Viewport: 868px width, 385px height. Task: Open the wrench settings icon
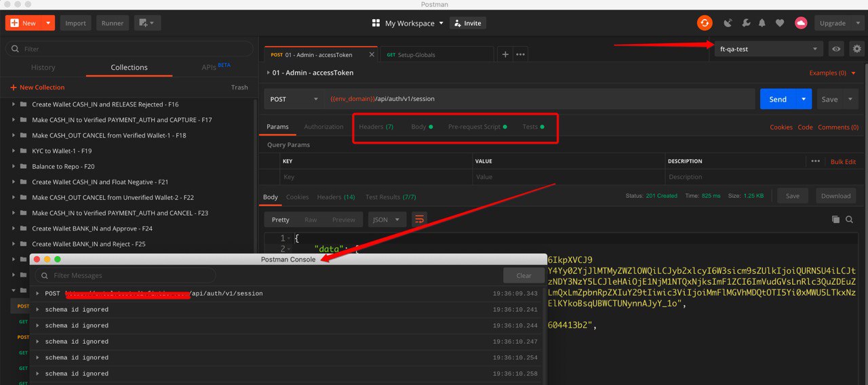[x=746, y=23]
